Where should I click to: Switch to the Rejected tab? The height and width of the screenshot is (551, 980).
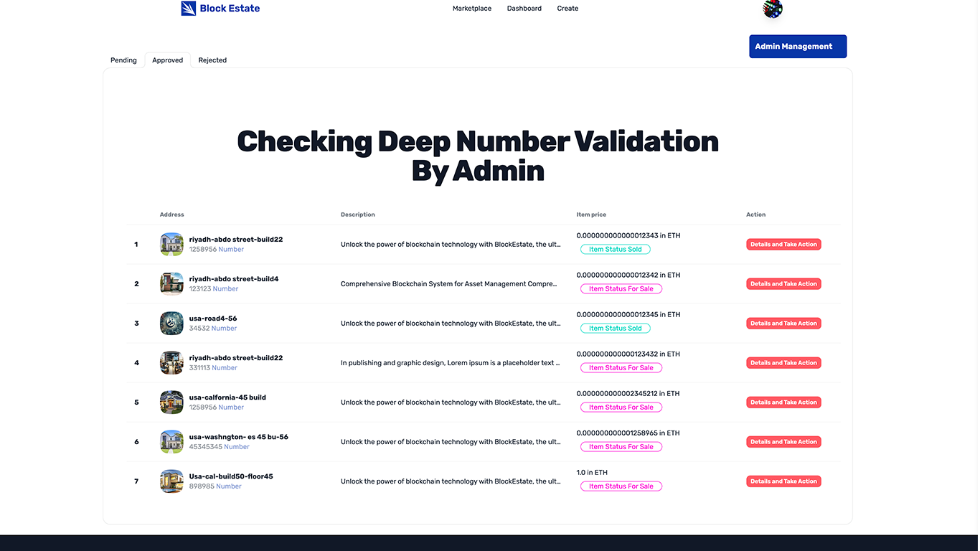[x=212, y=60]
